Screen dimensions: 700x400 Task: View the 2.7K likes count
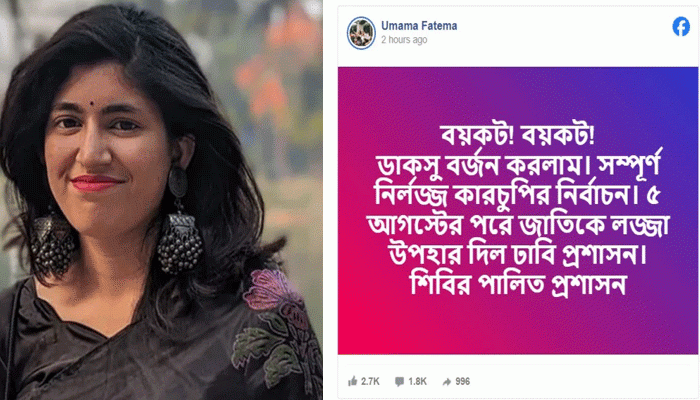(370, 381)
